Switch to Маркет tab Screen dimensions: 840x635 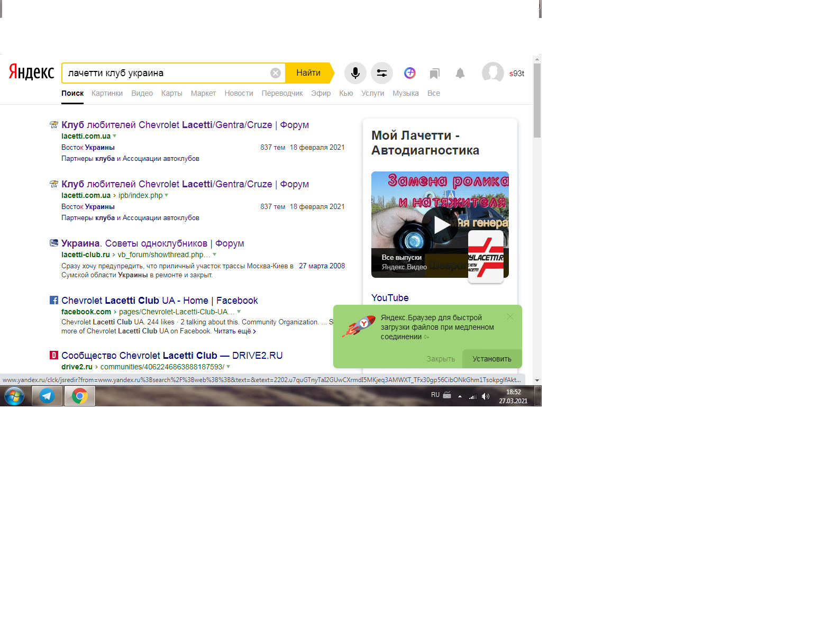(203, 93)
